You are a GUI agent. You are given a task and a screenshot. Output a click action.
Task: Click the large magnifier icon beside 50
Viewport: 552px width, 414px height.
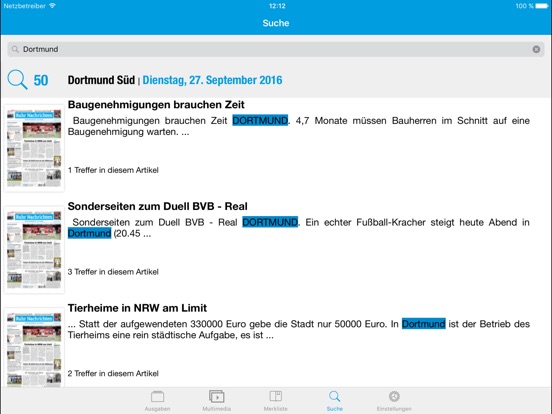(17, 80)
